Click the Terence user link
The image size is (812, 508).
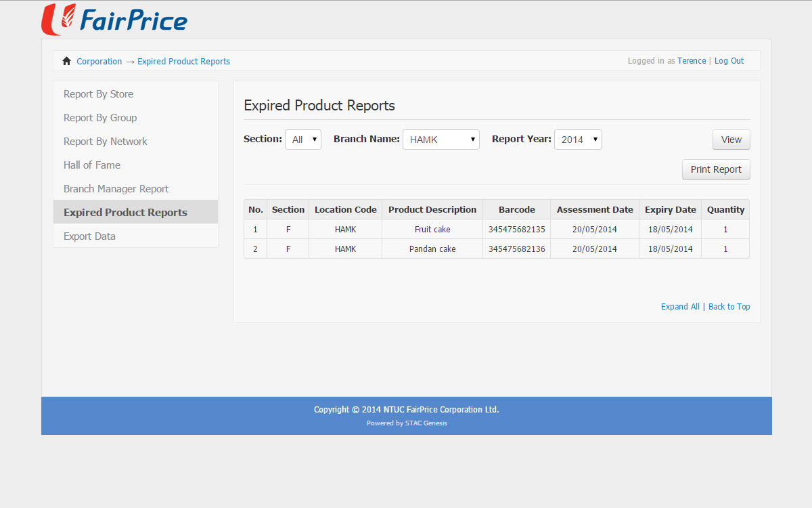692,61
